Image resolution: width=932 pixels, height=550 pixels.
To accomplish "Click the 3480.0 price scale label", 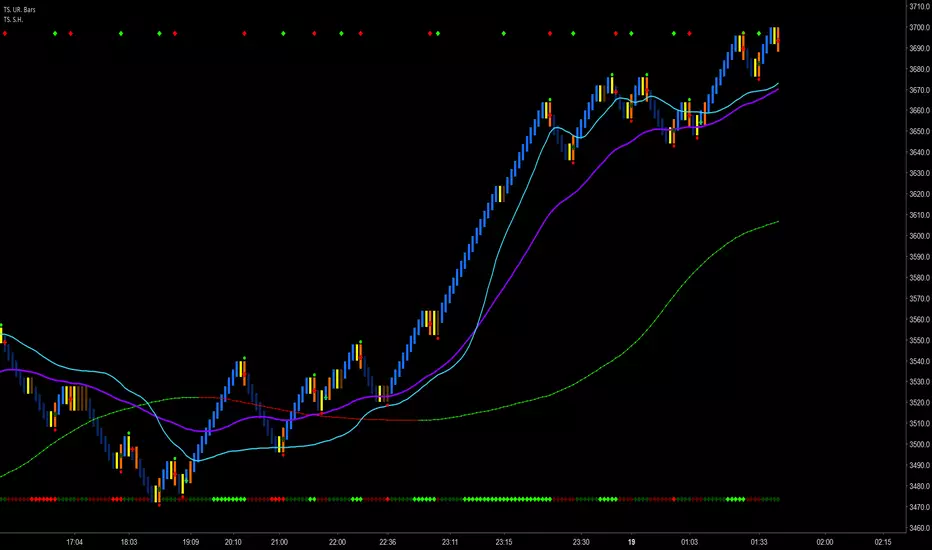I will tap(920, 486).
